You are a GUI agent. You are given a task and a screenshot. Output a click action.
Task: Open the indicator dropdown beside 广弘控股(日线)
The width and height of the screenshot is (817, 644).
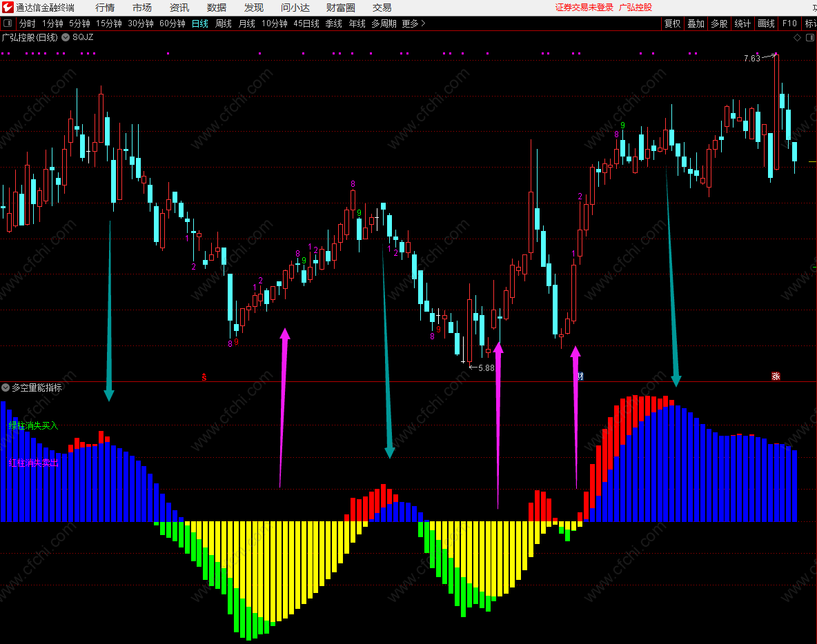tap(66, 37)
